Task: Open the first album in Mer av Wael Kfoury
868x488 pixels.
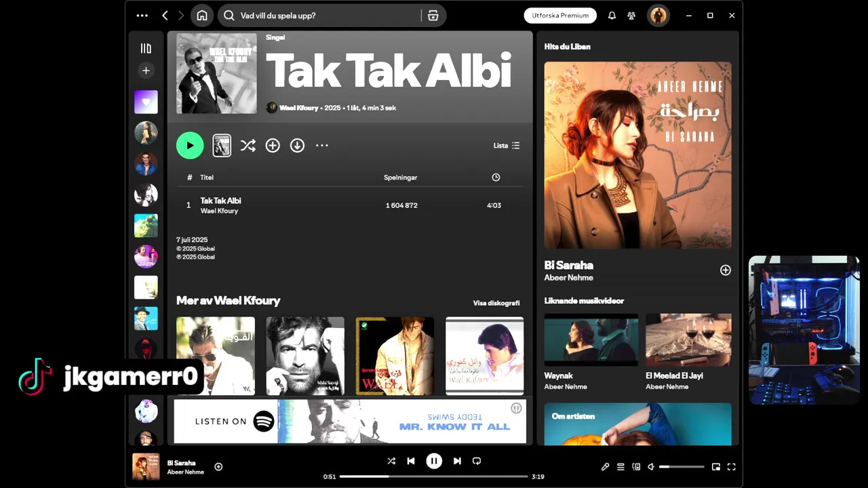Action: coord(216,356)
